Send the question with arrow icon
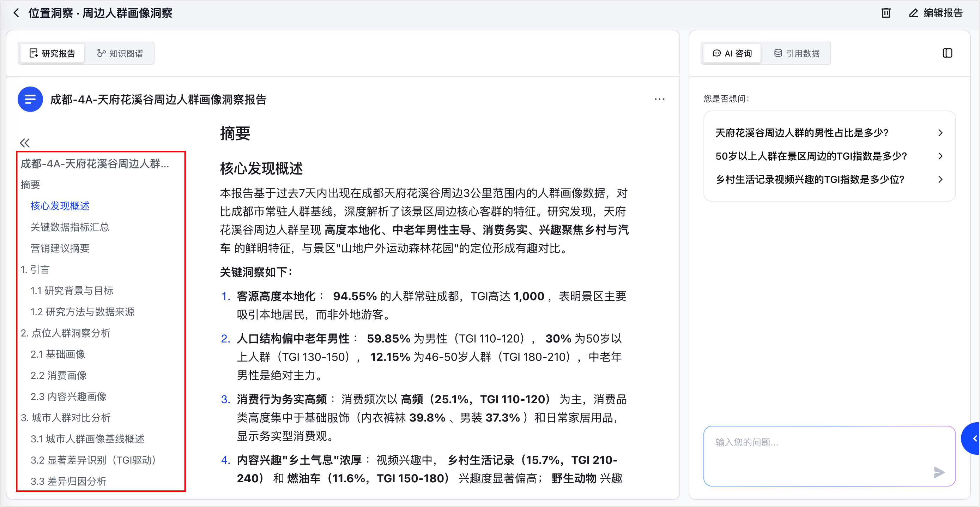 point(939,472)
